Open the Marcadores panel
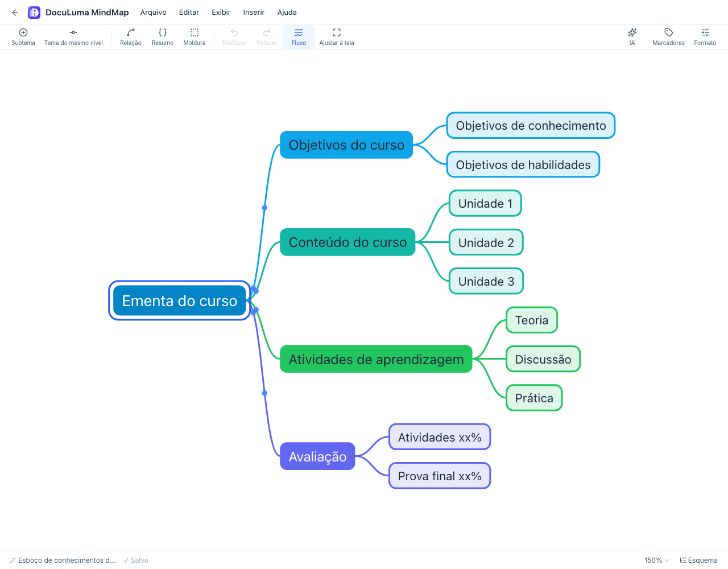 [668, 38]
